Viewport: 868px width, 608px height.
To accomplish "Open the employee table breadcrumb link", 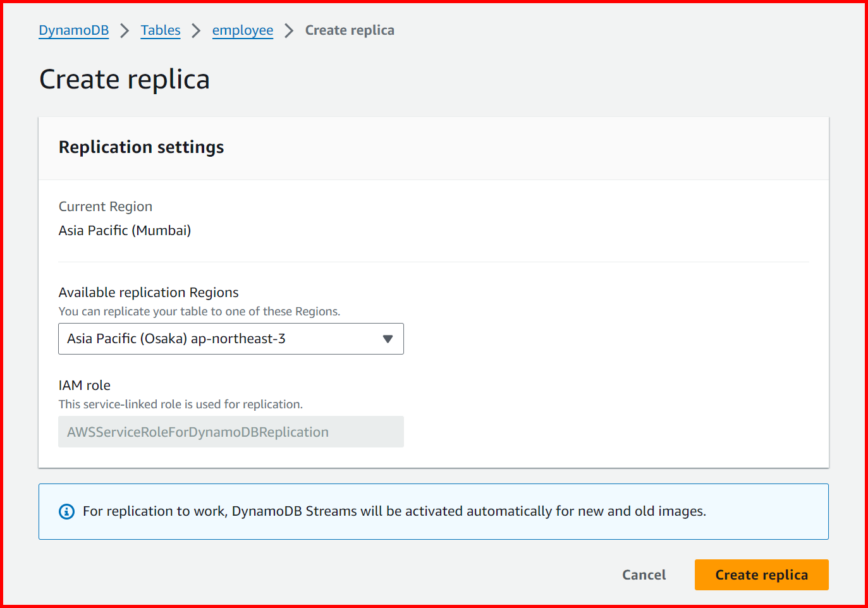I will (x=242, y=30).
